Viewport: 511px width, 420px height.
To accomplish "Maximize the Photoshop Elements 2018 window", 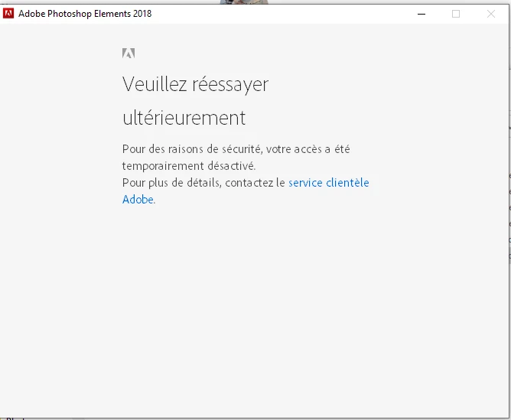I will tap(456, 14).
